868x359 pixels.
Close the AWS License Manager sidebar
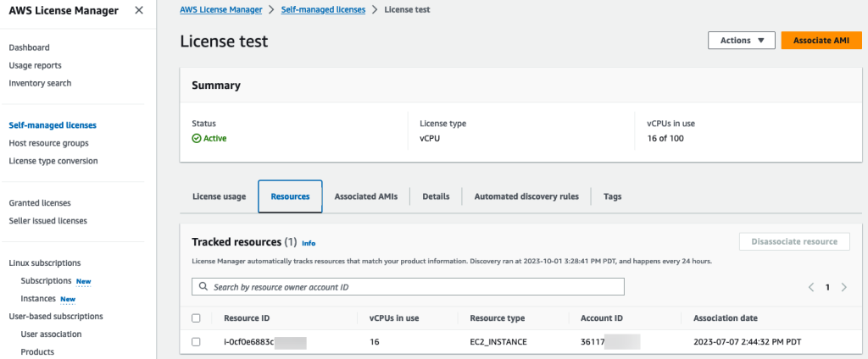point(139,10)
